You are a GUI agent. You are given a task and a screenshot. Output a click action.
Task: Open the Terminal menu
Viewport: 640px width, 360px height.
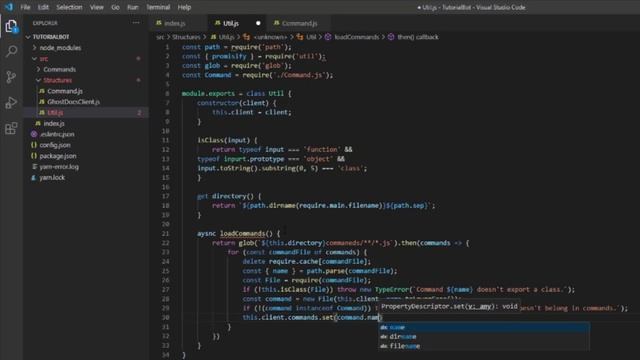point(158,7)
